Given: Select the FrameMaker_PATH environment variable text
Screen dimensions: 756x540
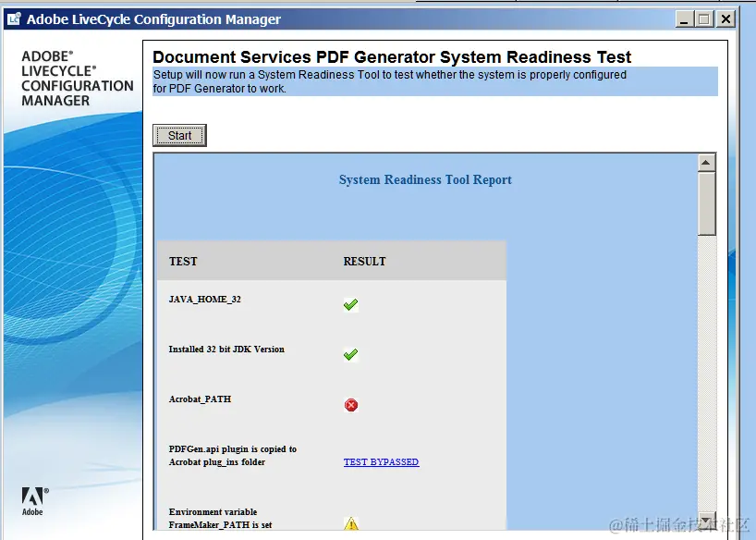Looking at the screenshot, I should (220, 519).
